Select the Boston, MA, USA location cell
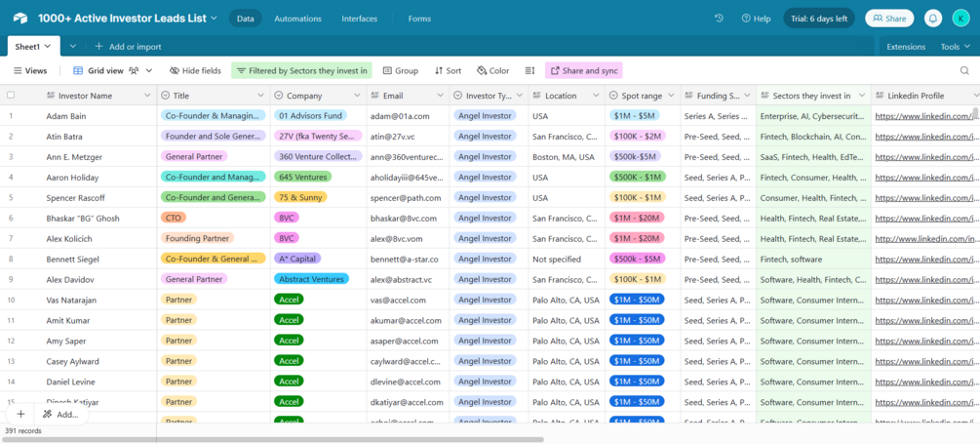The width and height of the screenshot is (980, 444). coord(567,157)
